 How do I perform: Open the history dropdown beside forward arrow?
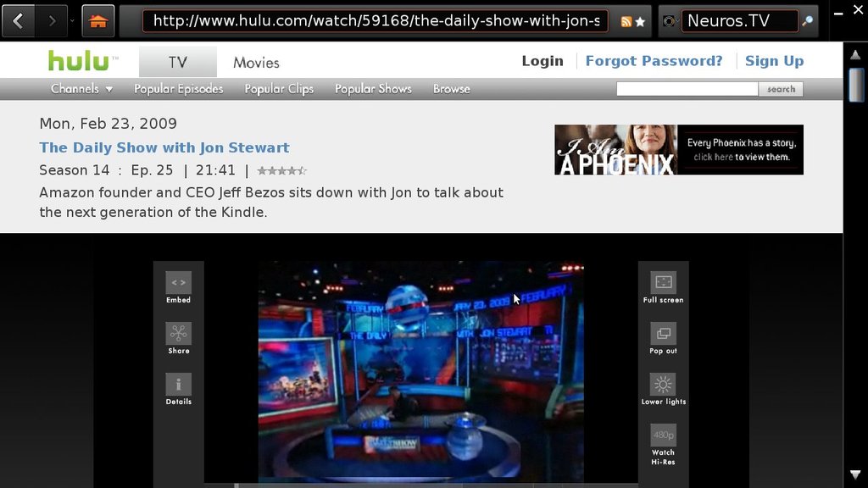point(72,21)
